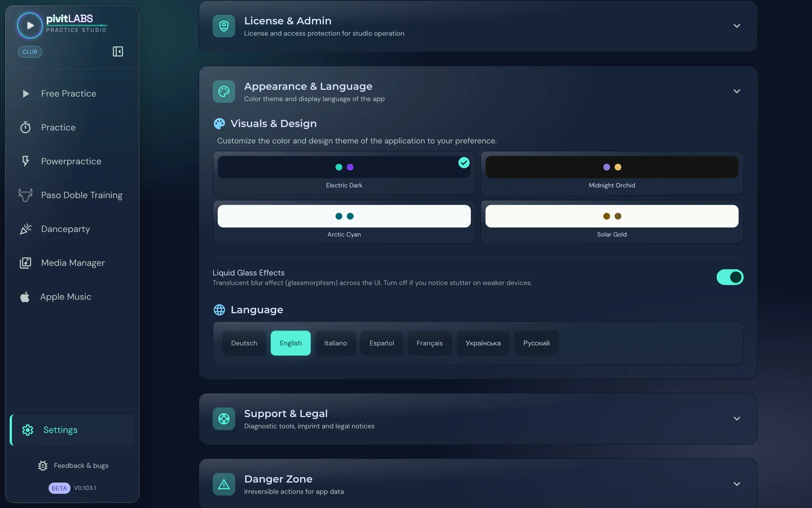Click the Practice stopwatch icon

click(x=25, y=127)
